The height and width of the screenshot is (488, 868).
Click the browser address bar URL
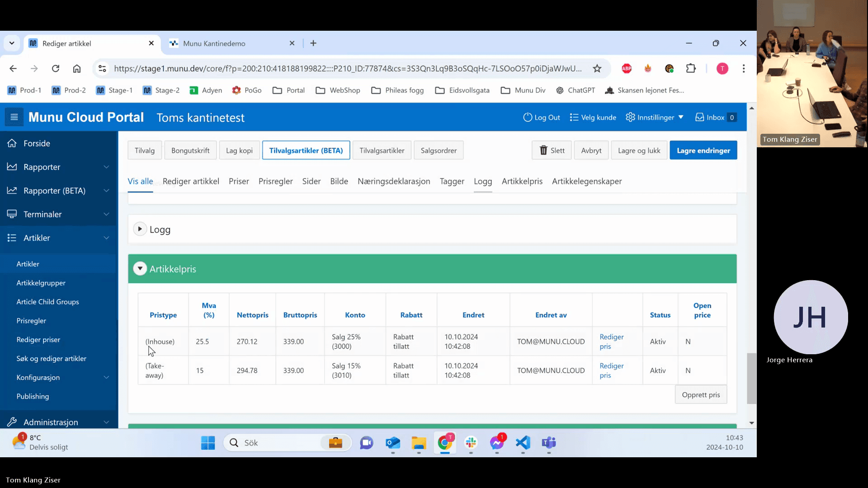[x=348, y=69]
